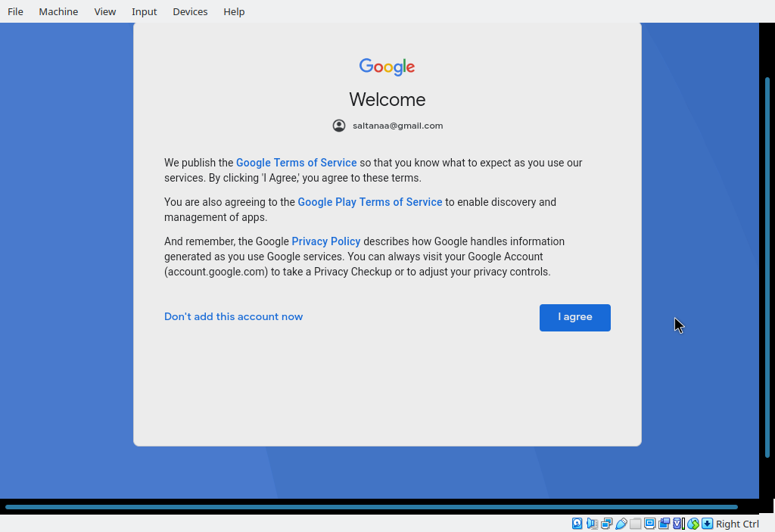Click the account avatar icon beside email
775x532 pixels.
click(339, 126)
